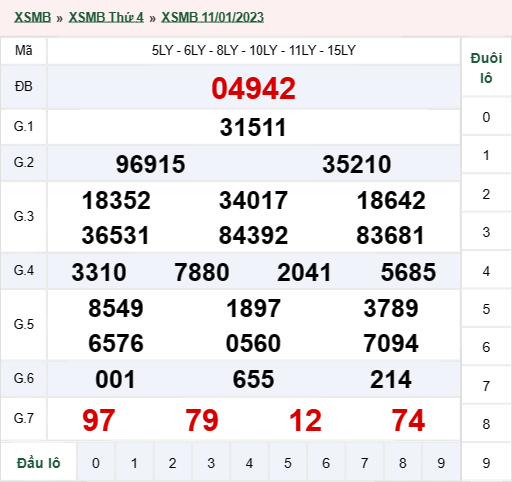Viewport: 512px width, 482px height.
Task: Select Đuôi lô digit 4
Action: click(486, 271)
